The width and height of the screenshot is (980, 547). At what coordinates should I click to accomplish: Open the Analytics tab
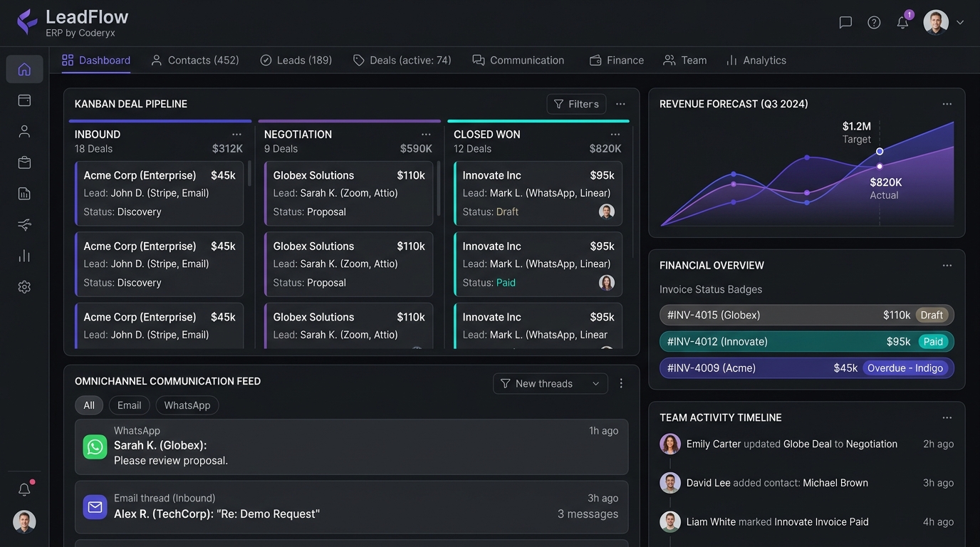click(756, 61)
